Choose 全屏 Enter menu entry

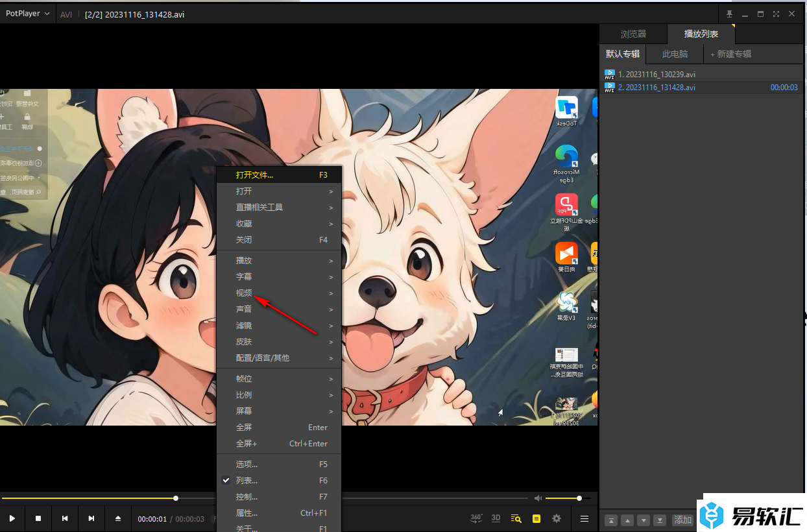278,427
